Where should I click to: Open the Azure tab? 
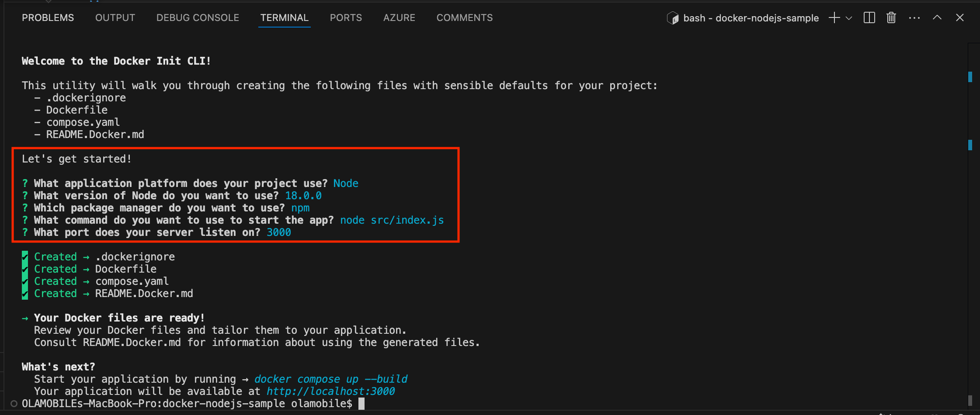click(399, 18)
